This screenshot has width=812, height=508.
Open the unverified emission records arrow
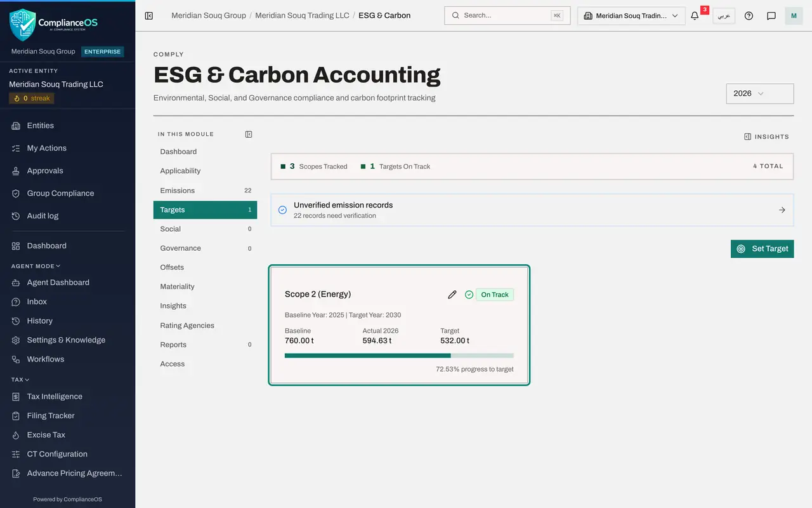782,210
